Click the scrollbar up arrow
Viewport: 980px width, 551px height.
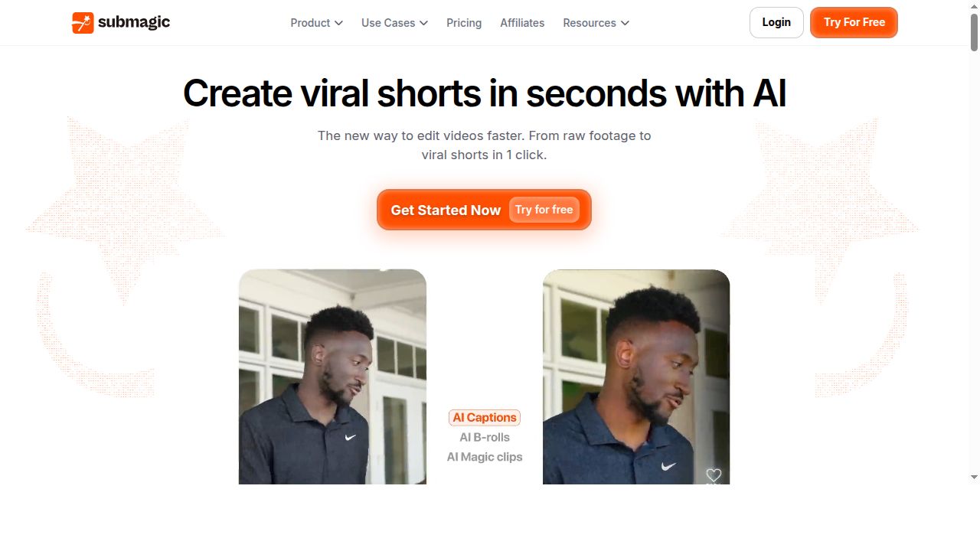[974, 5]
